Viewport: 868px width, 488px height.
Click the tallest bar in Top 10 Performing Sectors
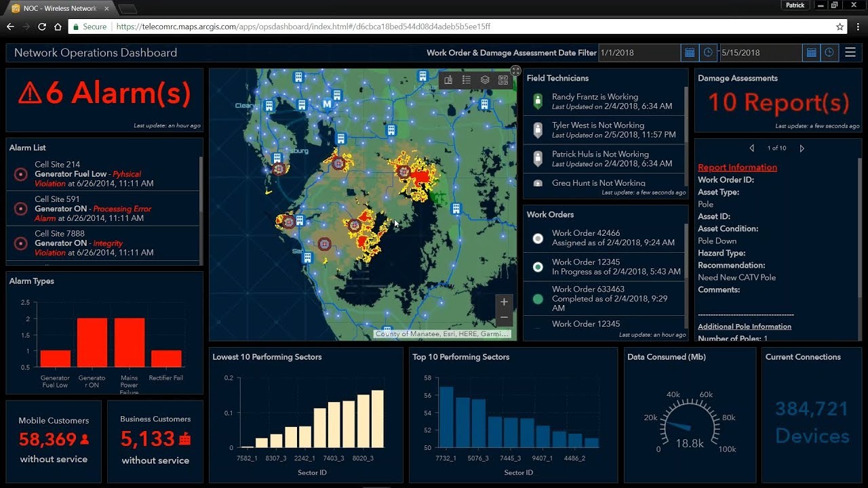[446, 417]
